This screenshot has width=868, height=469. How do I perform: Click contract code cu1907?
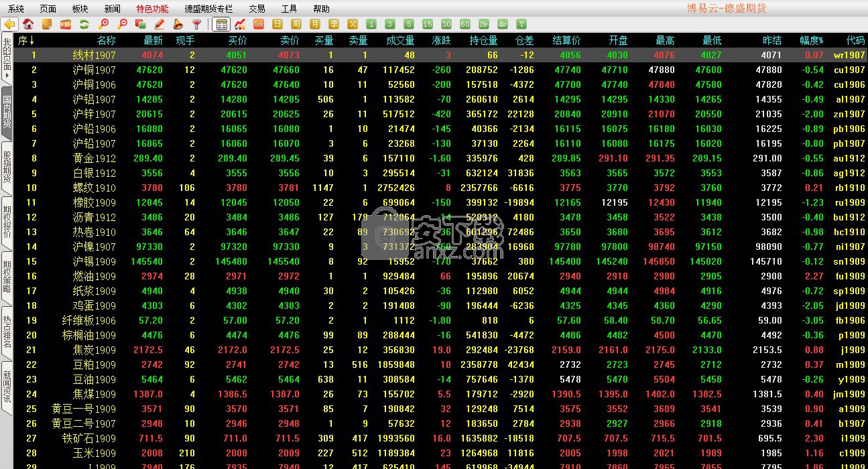pos(849,70)
